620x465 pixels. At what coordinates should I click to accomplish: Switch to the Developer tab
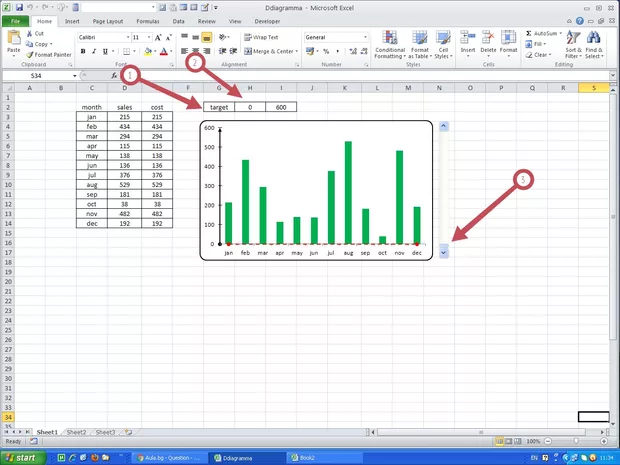[x=267, y=21]
